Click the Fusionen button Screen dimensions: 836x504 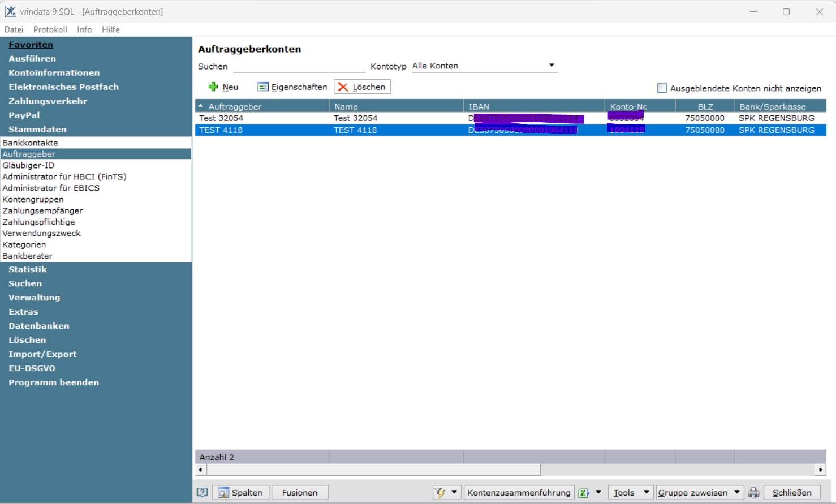[x=300, y=493]
